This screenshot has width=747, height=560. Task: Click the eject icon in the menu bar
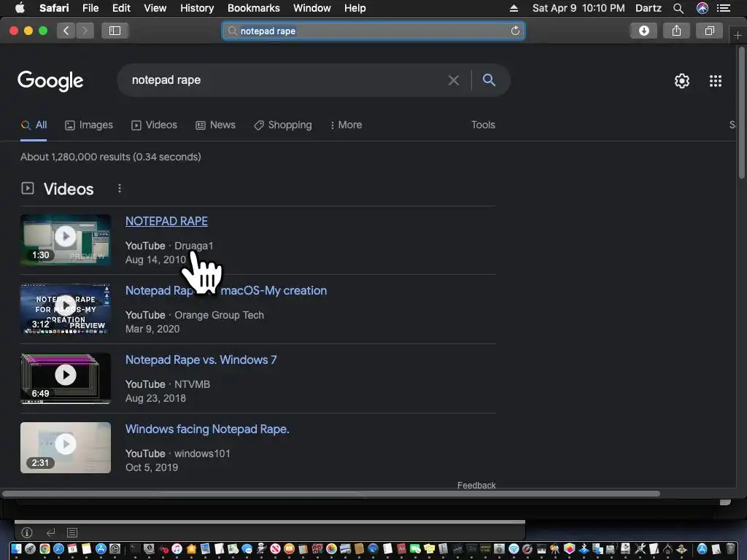[514, 8]
